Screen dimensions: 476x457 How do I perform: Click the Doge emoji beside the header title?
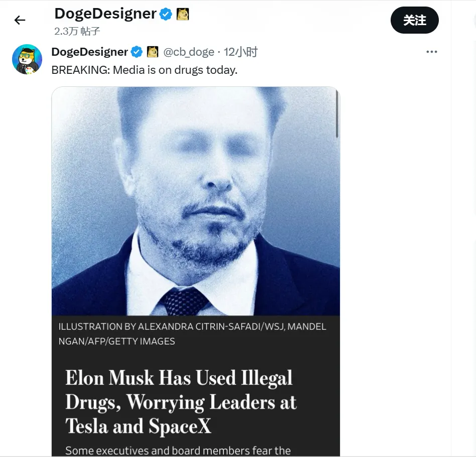click(182, 14)
